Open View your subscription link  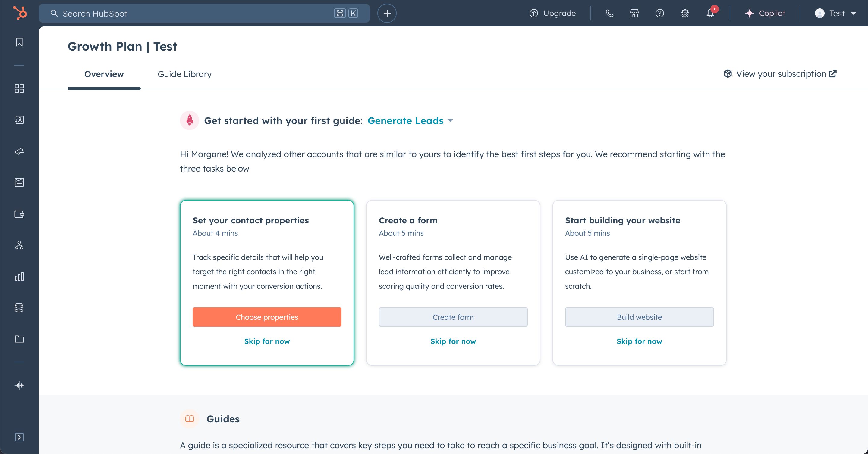780,74
